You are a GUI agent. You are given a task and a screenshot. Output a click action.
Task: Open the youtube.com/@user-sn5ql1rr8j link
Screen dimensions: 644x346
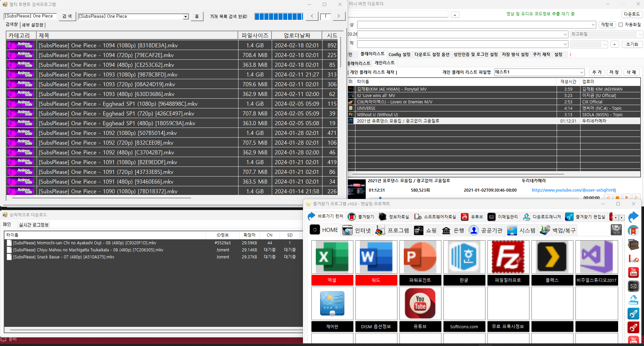tap(573, 190)
